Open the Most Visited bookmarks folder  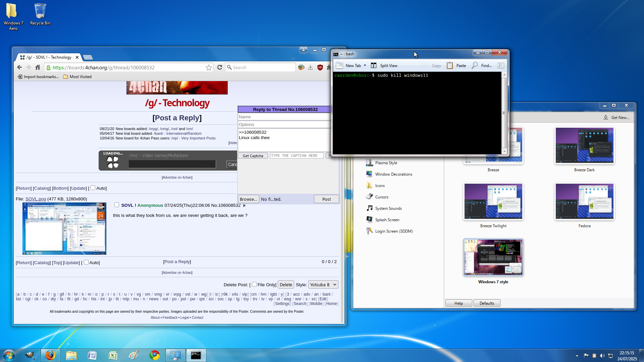tap(77, 77)
